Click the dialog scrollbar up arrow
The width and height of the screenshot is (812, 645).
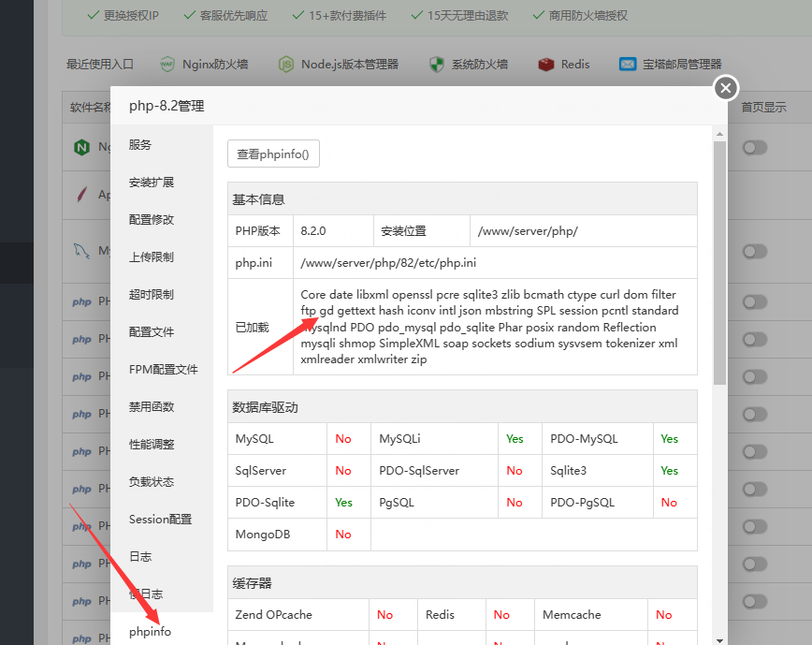pyautogui.click(x=719, y=134)
